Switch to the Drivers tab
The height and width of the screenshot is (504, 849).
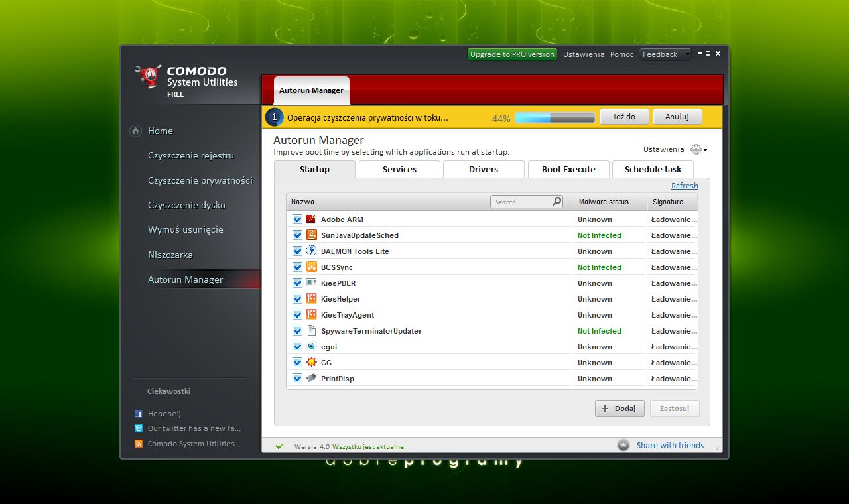[x=484, y=169]
